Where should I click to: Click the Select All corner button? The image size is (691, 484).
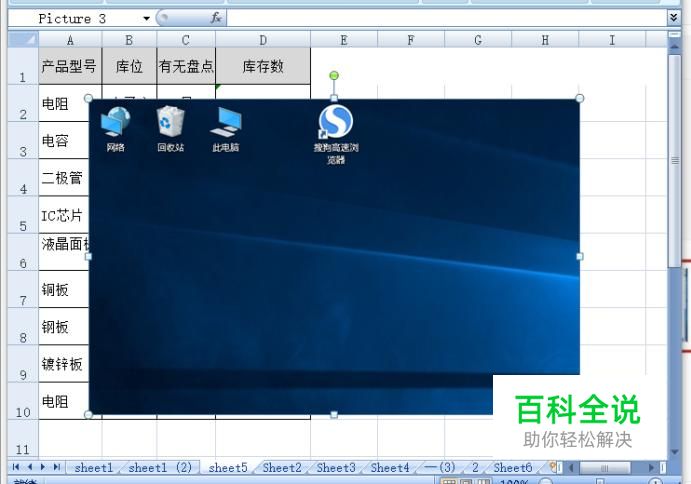point(23,40)
